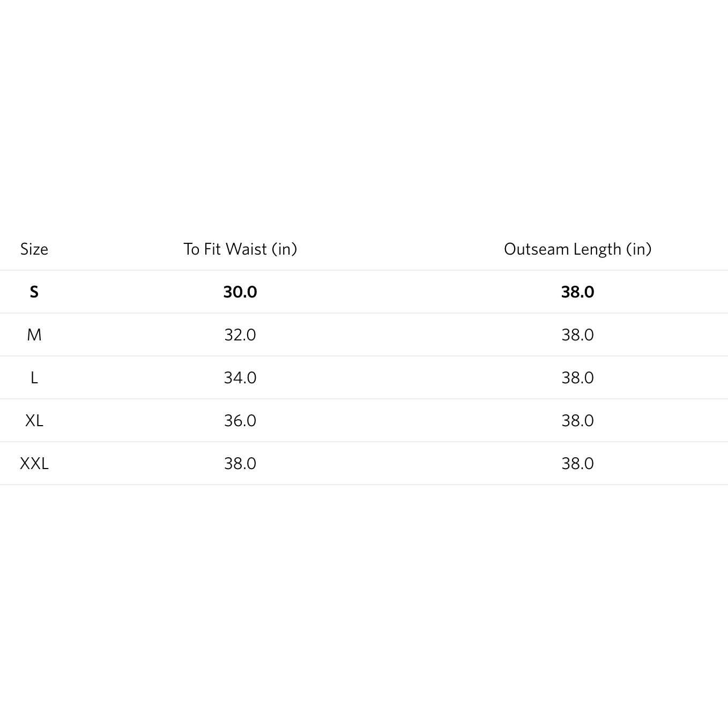This screenshot has height=728, width=728.
Task: Select the L size label
Action: pyautogui.click(x=34, y=378)
